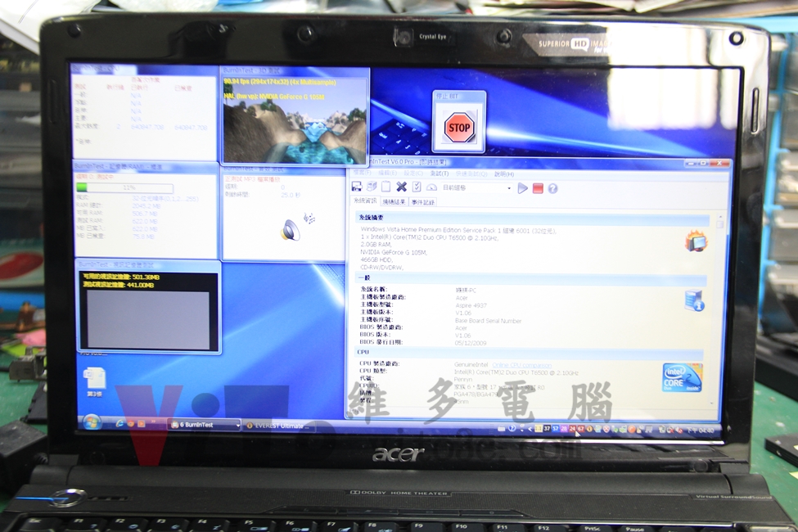The height and width of the screenshot is (532, 798).
Task: Click the clipboard icon in BurnInTest toolbar
Action: tap(386, 187)
